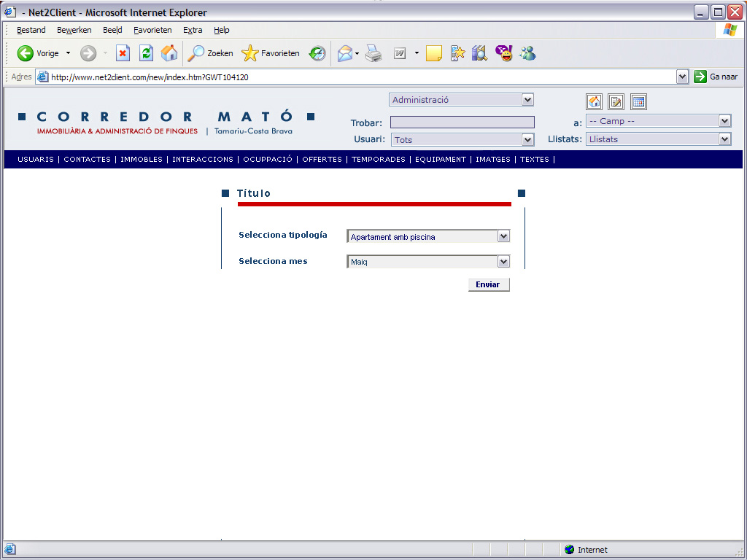Image resolution: width=747 pixels, height=560 pixels.
Task: Refresh the page with green arrows icon
Action: pyautogui.click(x=146, y=53)
